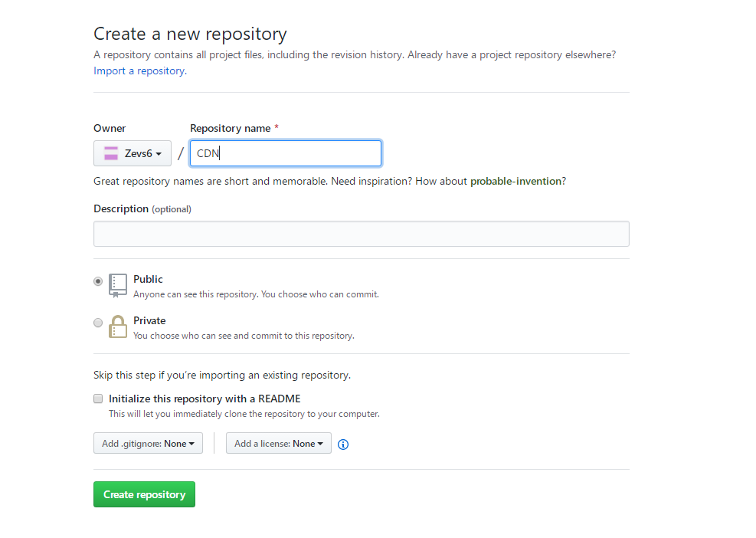756x538 pixels.
Task: Click the Zevs6 owner avatar icon
Action: [x=111, y=153]
